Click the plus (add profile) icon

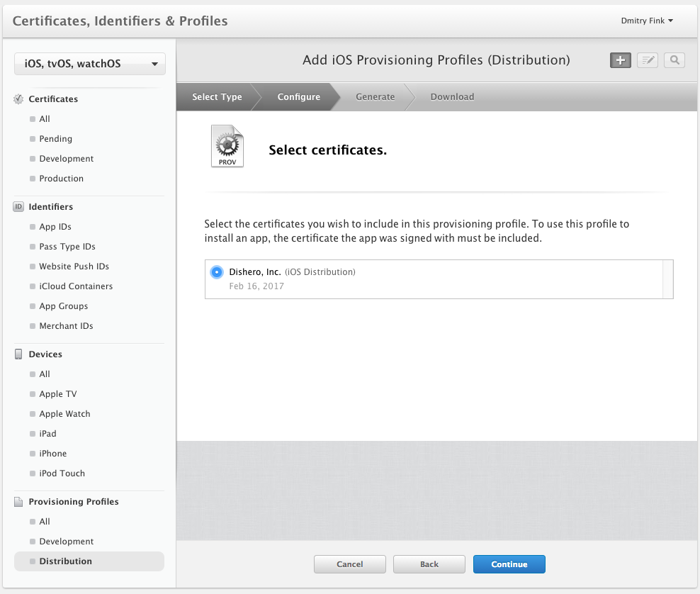[621, 60]
